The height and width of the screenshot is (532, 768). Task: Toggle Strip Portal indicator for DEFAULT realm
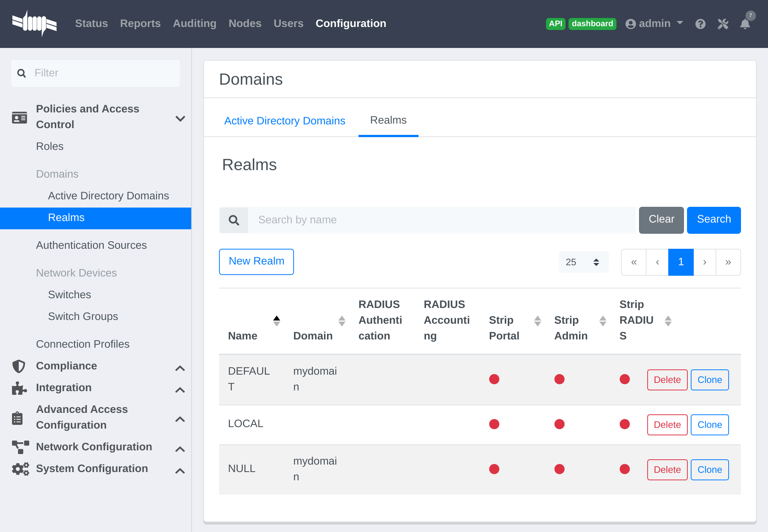pos(494,379)
